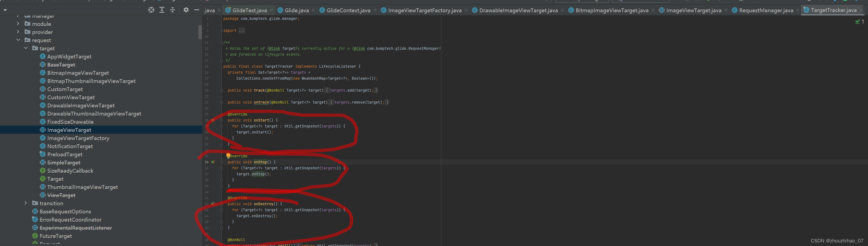Select AppWidgetTarget class in tree
This screenshot has height=246, width=868.
tap(69, 57)
